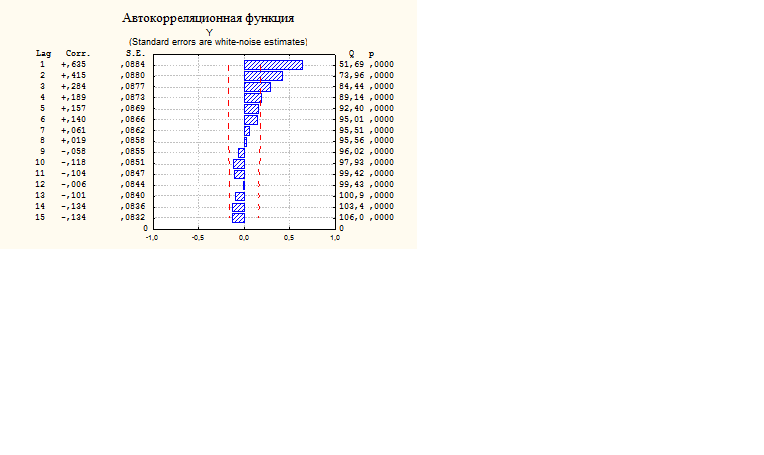
Task: Select the correlation value "+,157"
Action: point(74,108)
